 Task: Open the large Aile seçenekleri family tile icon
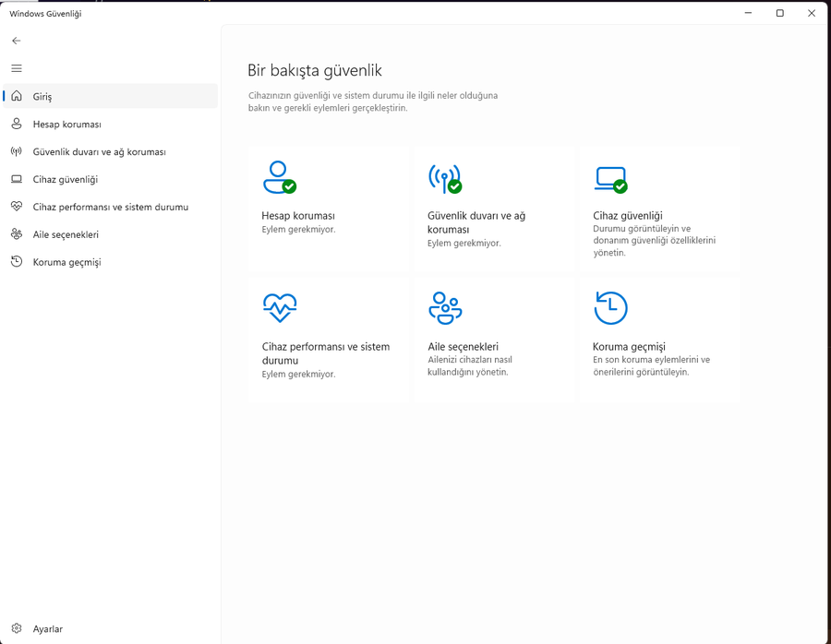point(445,308)
